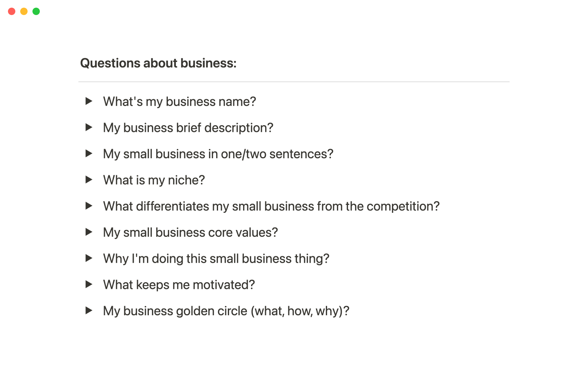Click the text about differentiating from the competition

[x=271, y=206]
